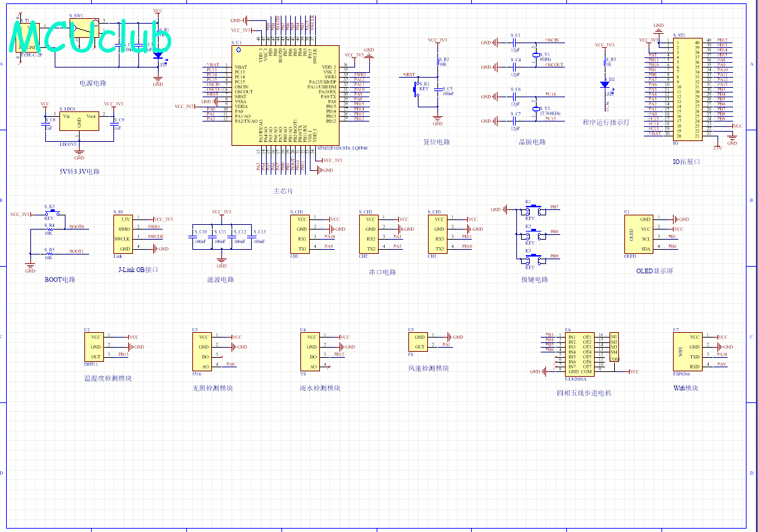Select the S_D2 LED diode symbol
758x532 pixels.
click(604, 85)
